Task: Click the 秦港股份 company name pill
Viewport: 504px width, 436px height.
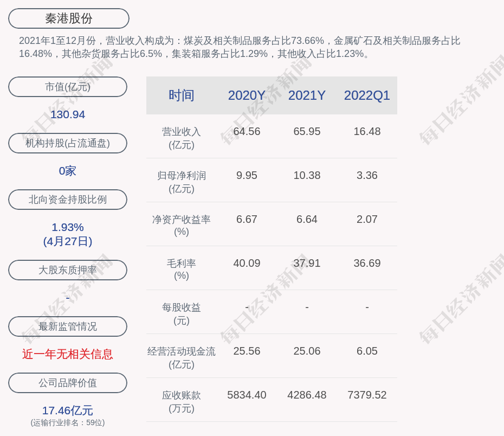Action: [69, 18]
